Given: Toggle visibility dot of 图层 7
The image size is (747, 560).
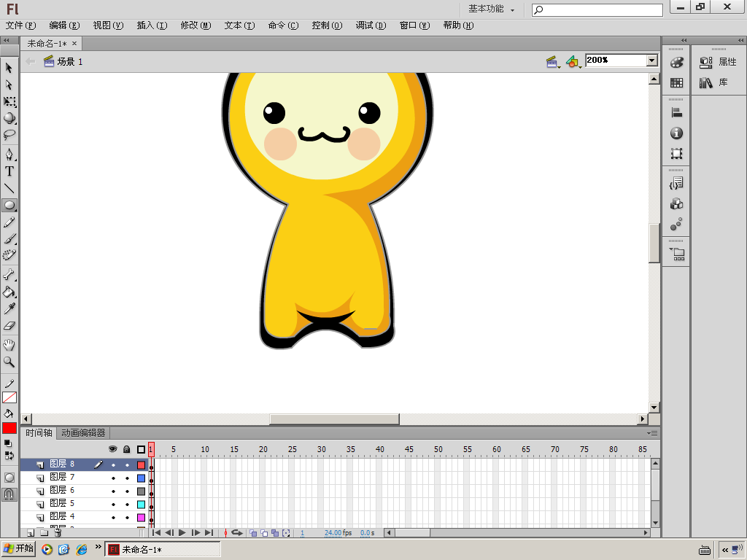Looking at the screenshot, I should pos(113,478).
